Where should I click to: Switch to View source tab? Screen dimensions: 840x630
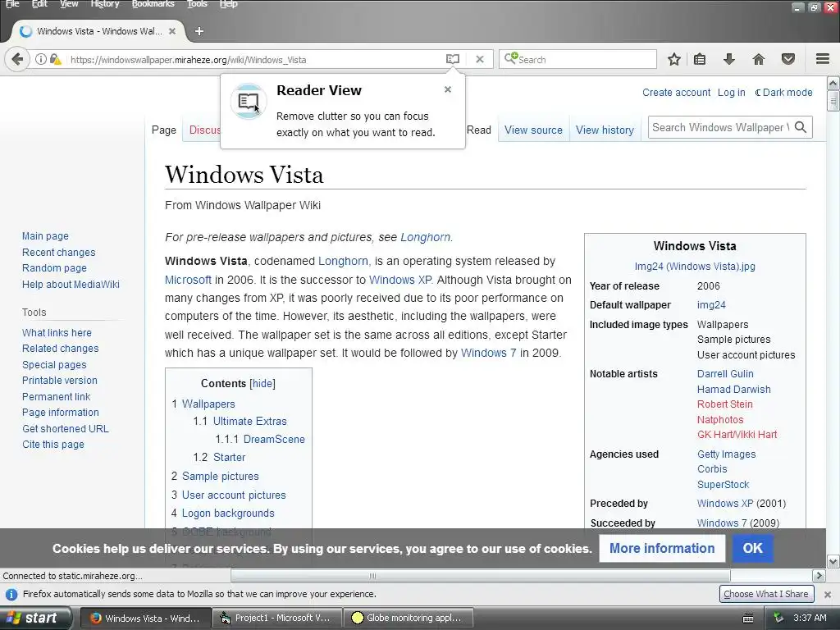pyautogui.click(x=533, y=130)
